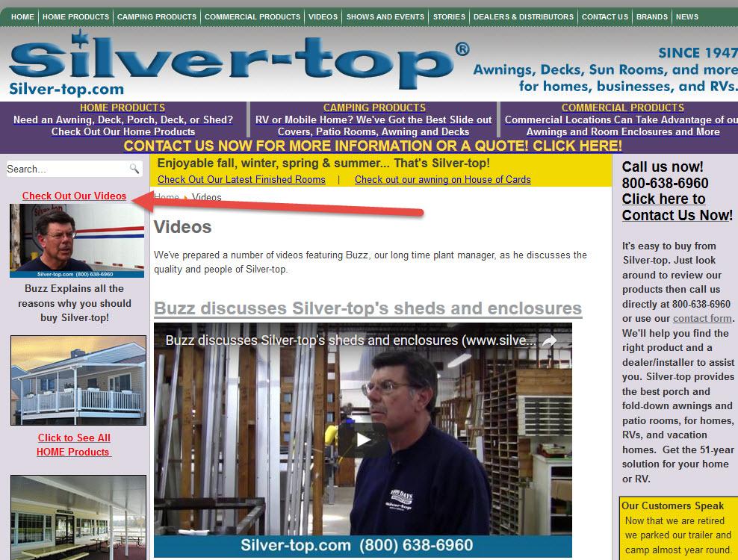Click Home in the breadcrumb trail

(x=167, y=198)
